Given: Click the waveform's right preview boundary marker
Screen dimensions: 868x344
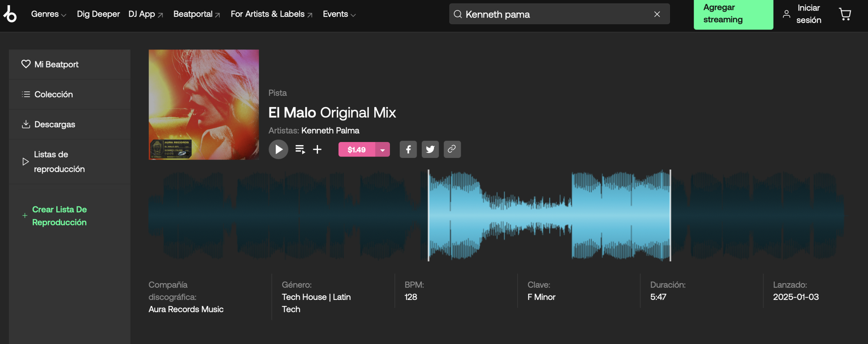Looking at the screenshot, I should click(670, 216).
